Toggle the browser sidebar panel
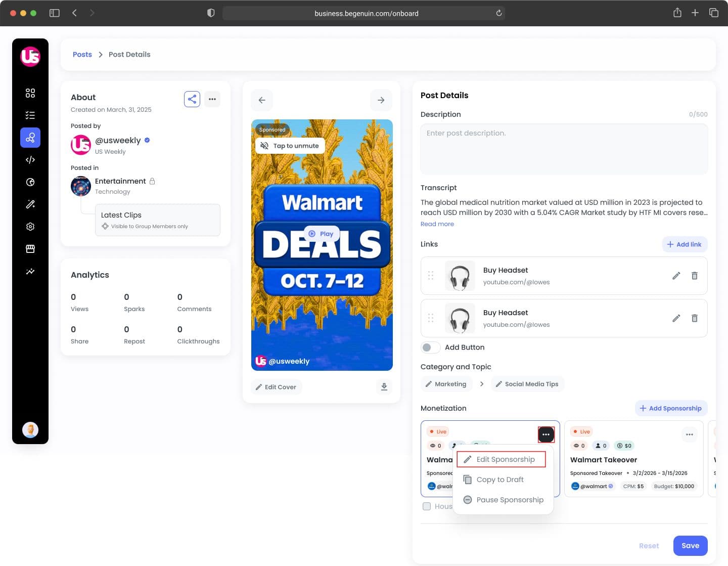The image size is (728, 566). pyautogui.click(x=55, y=13)
